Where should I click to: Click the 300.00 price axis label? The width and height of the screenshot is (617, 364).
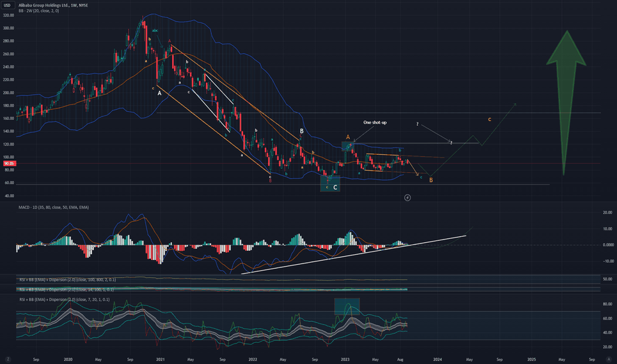(x=9, y=28)
